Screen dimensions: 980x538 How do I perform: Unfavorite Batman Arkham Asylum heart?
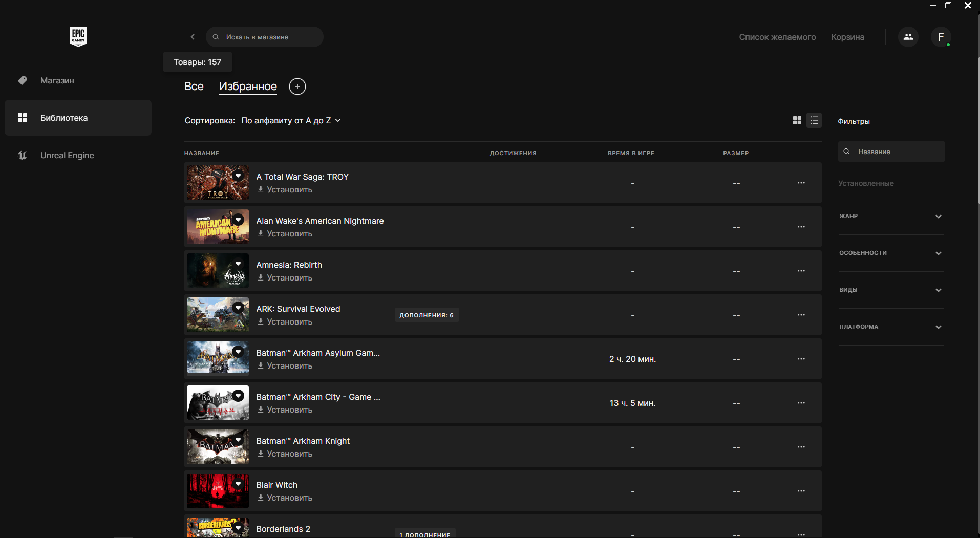point(238,352)
